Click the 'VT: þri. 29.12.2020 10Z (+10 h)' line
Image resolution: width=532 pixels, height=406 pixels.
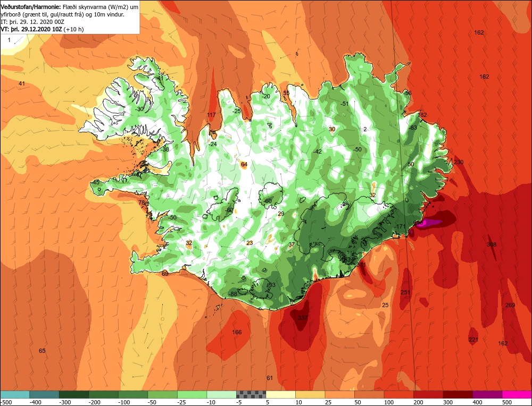point(42,29)
